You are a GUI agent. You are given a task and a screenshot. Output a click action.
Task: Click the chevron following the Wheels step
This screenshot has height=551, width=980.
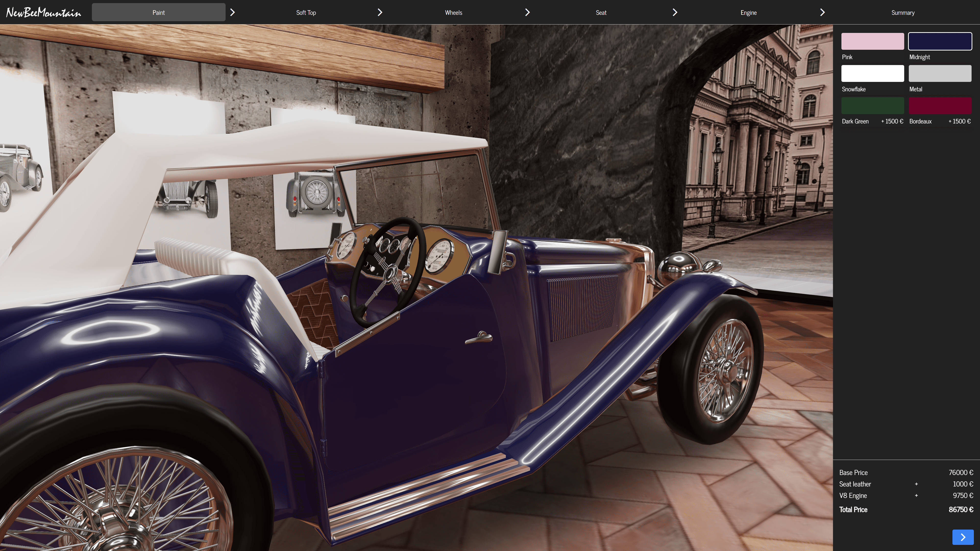pos(527,12)
